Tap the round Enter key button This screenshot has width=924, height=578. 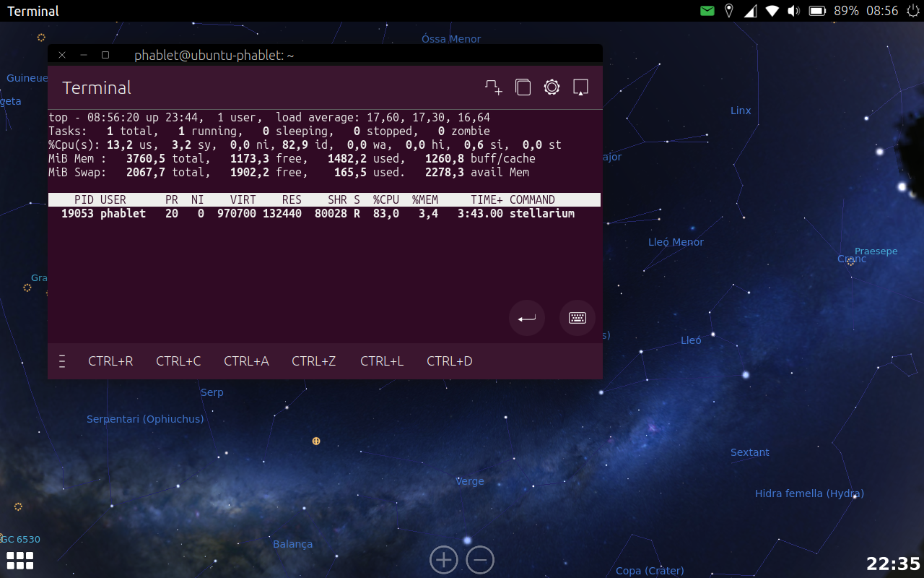pyautogui.click(x=527, y=318)
